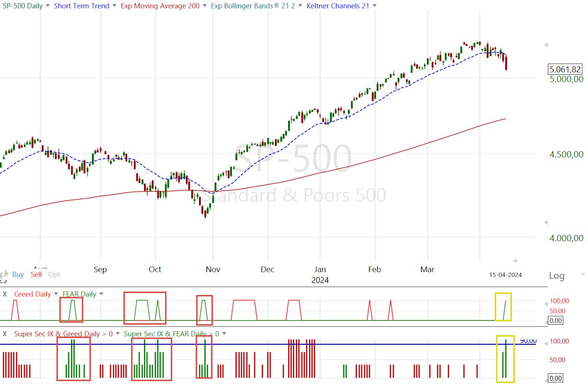Screen dimensions: 588x384
Task: Toggle the Opt option
Action: (x=54, y=274)
